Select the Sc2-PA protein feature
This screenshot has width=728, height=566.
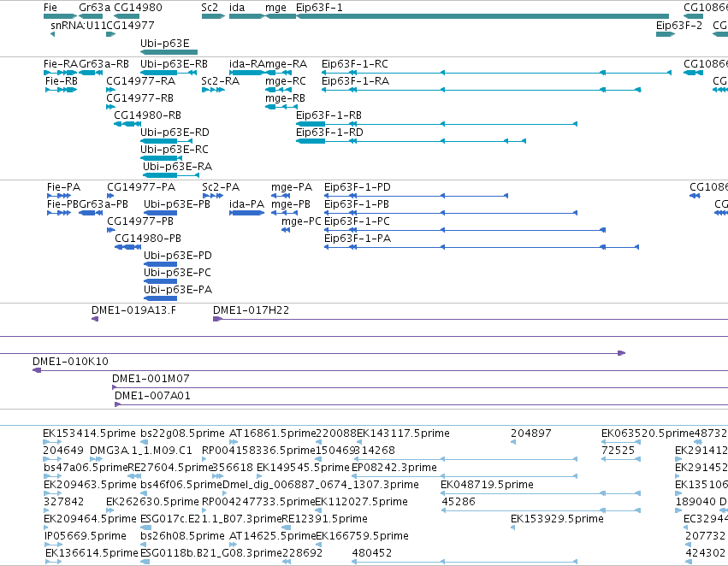coord(213,196)
